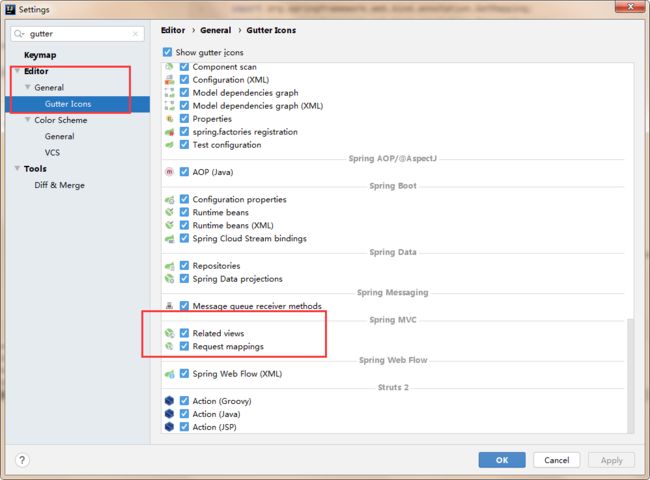This screenshot has width=650, height=480.
Task: Collapse the Tools tree node arrow
Action: (17, 168)
